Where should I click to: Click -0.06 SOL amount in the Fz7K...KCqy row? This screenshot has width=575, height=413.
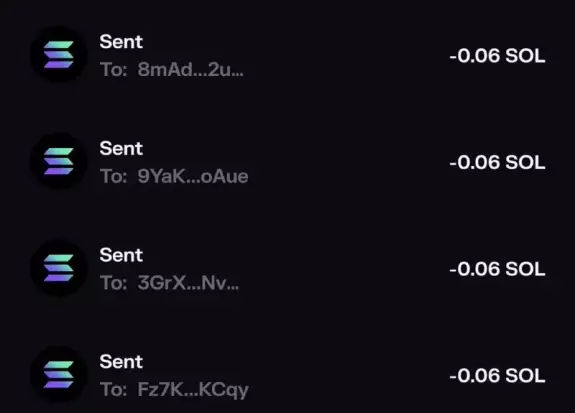[x=497, y=376]
